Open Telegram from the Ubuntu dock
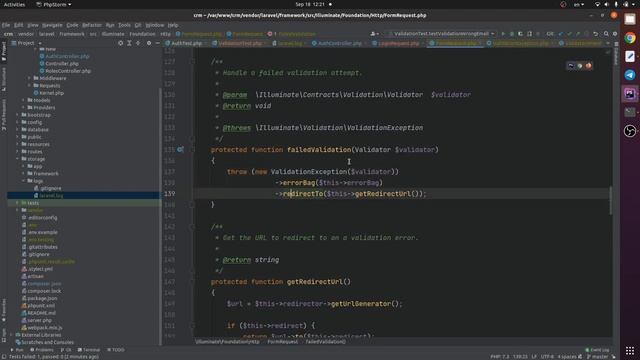Image resolution: width=640 pixels, height=360 pixels. click(630, 75)
